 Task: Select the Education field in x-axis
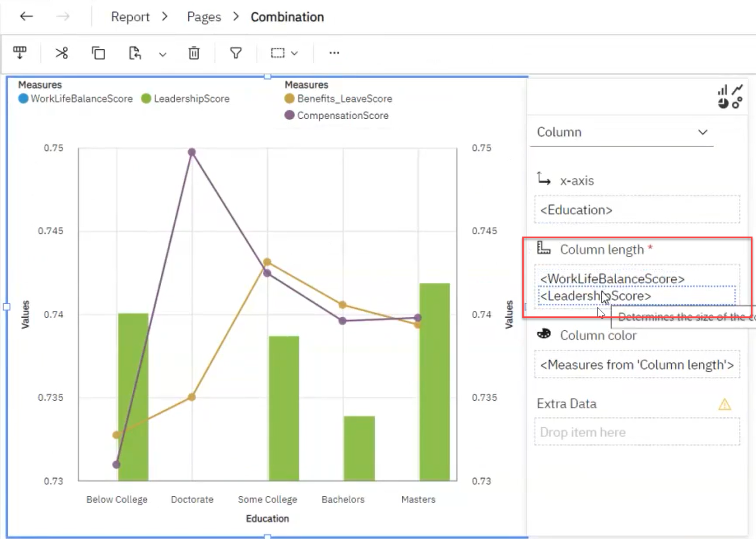click(x=576, y=210)
